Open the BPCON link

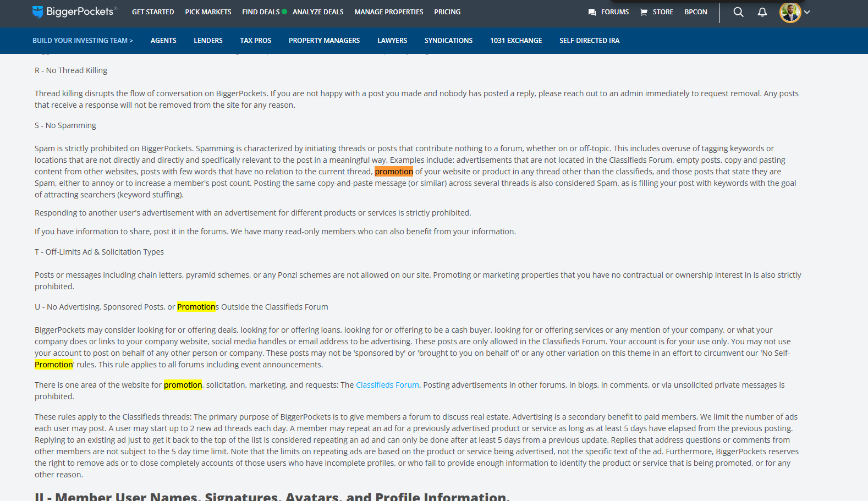(x=695, y=12)
